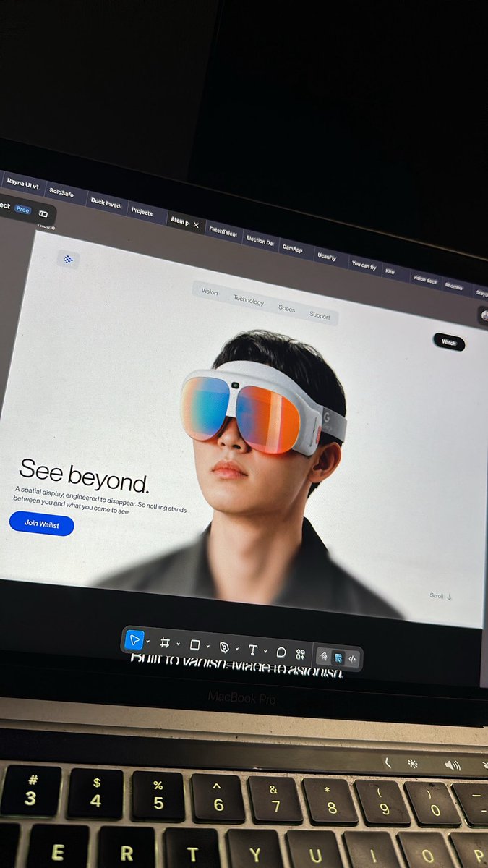Viewport: 488px width, 868px height.
Task: Click the Free plan badge
Action: coord(23,210)
